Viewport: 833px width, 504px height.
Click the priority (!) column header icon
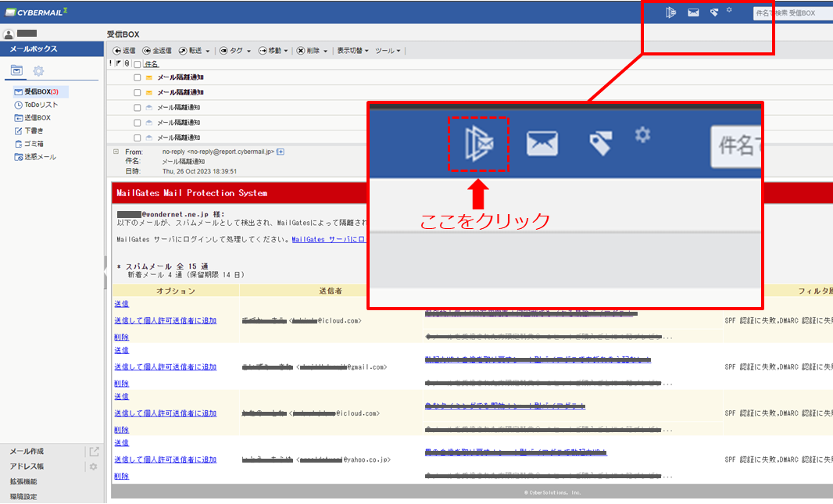[x=110, y=64]
